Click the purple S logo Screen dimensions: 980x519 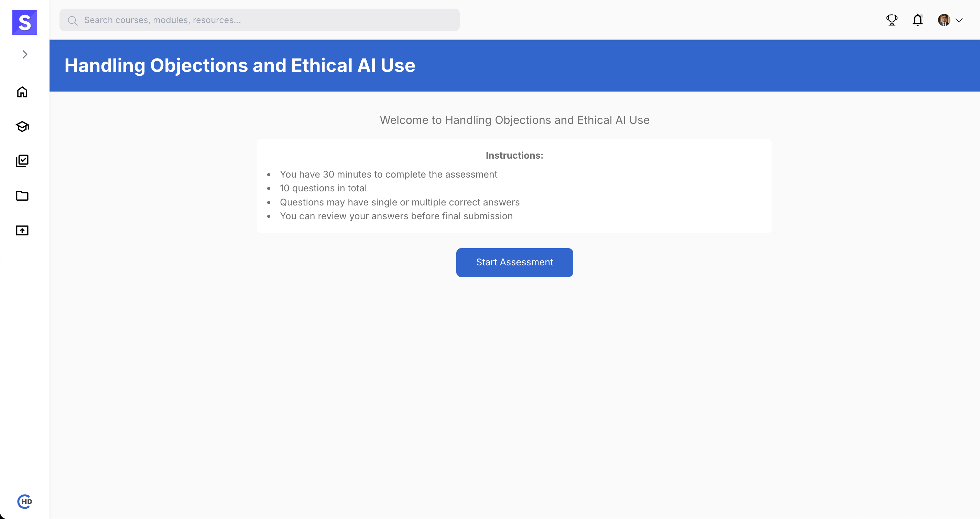[25, 22]
